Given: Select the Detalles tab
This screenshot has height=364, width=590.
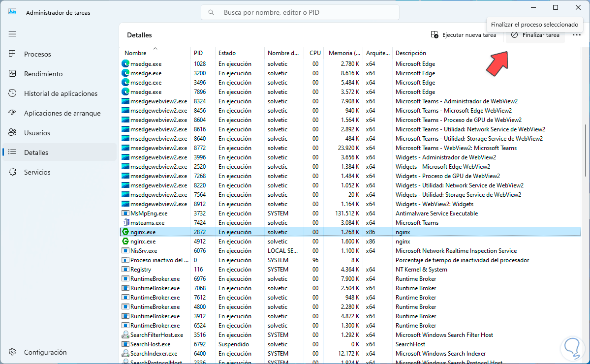Looking at the screenshot, I should 60,152.
